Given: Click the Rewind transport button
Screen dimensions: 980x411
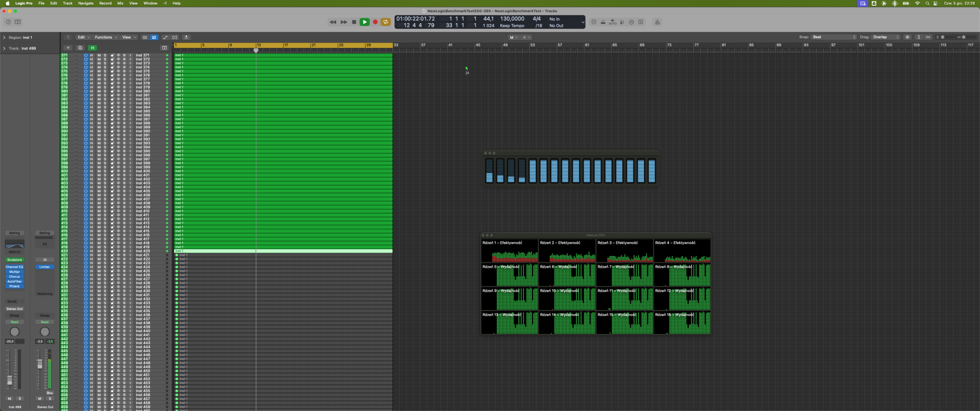Looking at the screenshot, I should (333, 22).
